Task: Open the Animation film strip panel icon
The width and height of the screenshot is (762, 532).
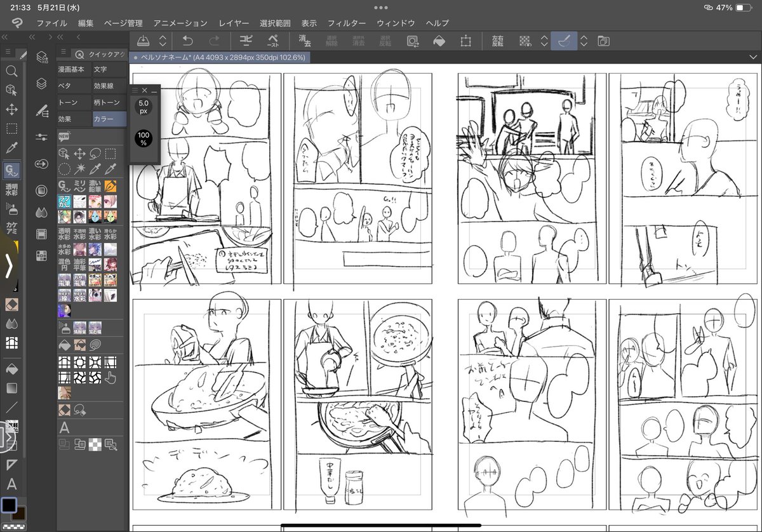Action: click(x=42, y=234)
